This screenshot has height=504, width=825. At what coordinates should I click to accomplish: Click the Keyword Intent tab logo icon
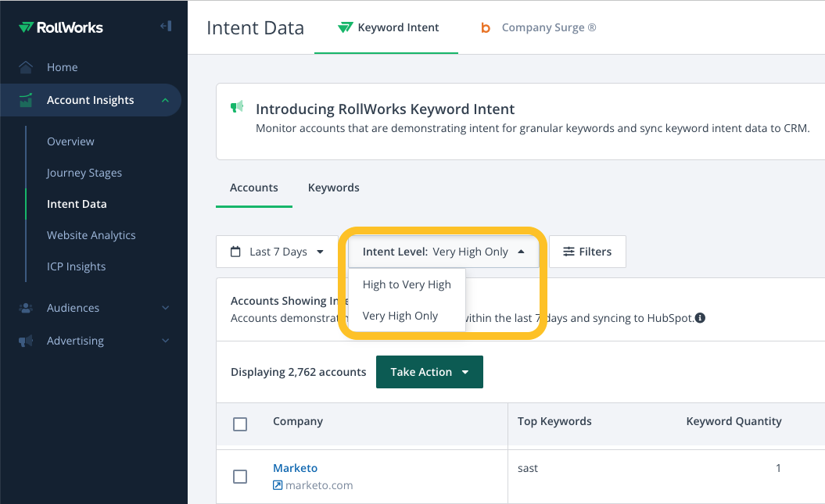point(345,27)
